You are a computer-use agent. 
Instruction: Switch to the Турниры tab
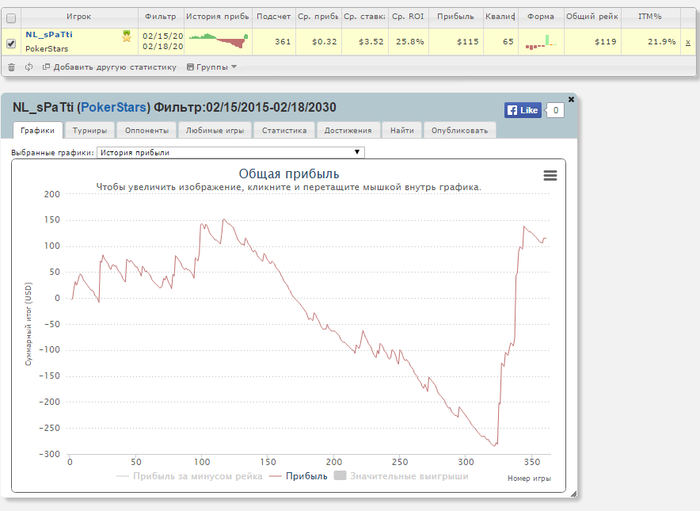point(90,130)
